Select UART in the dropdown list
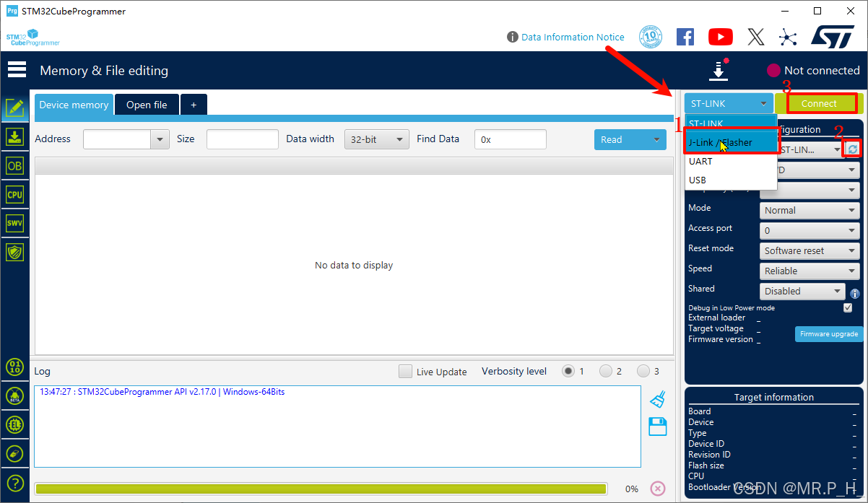Image resolution: width=868 pixels, height=503 pixels. click(731, 161)
